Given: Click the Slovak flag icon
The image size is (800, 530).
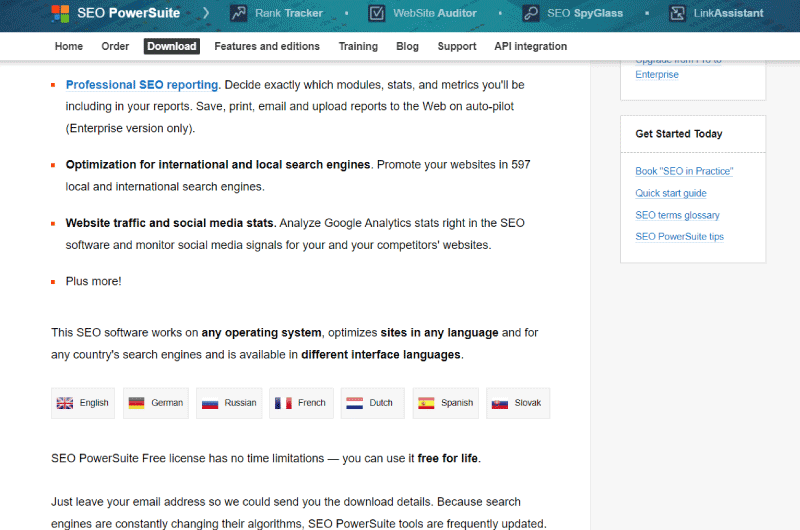Looking at the screenshot, I should point(499,403).
